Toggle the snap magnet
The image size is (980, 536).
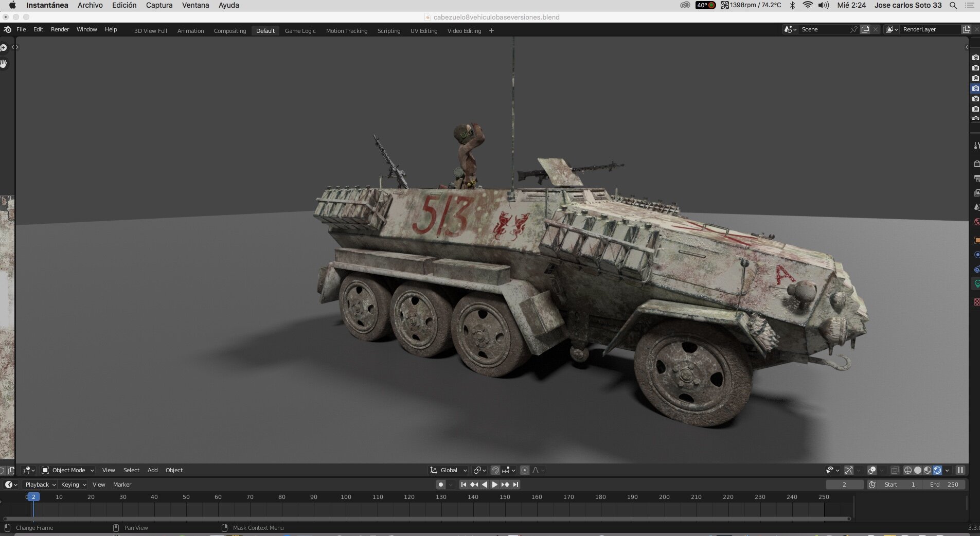click(x=495, y=470)
